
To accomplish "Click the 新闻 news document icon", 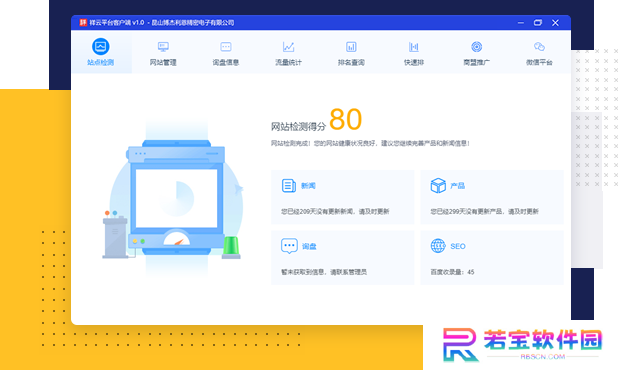I will [x=288, y=186].
